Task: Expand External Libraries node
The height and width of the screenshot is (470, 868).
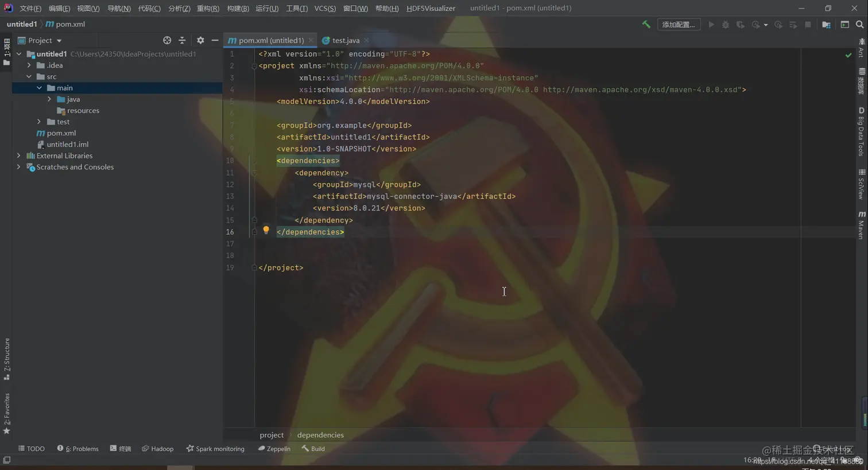Action: point(19,156)
